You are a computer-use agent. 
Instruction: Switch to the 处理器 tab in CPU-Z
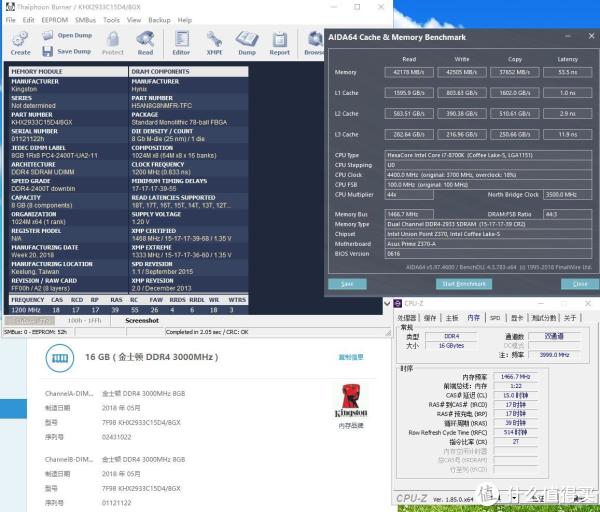click(406, 318)
